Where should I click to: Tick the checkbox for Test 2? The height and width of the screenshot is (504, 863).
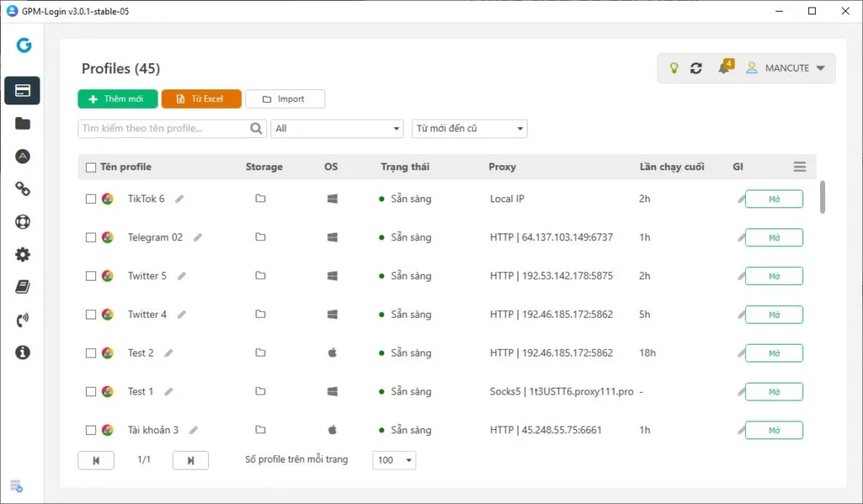pyautogui.click(x=91, y=353)
